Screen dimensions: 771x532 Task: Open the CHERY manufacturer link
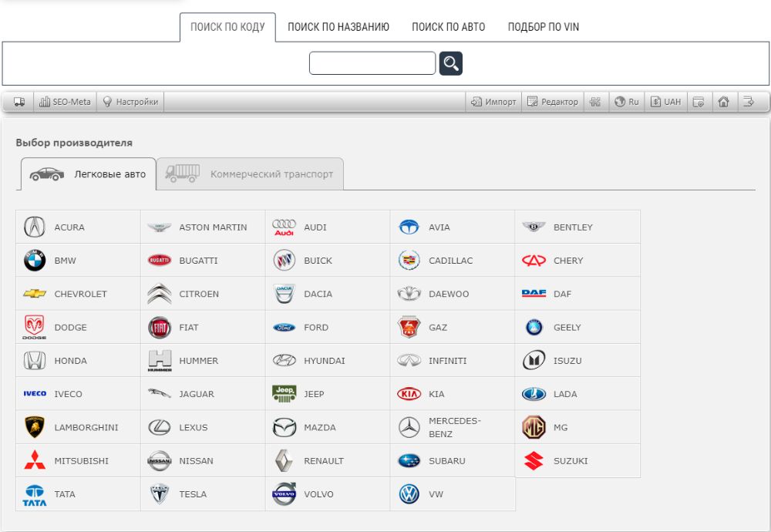[568, 261]
